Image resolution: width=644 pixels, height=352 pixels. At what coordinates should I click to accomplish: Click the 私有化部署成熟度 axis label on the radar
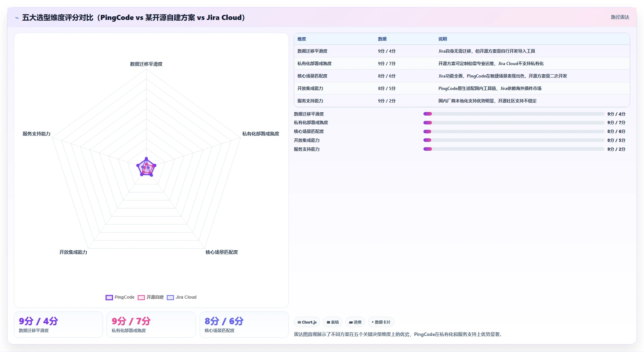point(261,134)
